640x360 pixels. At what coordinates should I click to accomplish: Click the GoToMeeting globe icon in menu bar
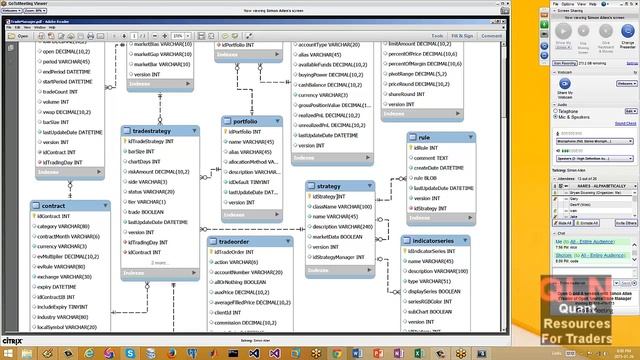click(604, 4)
